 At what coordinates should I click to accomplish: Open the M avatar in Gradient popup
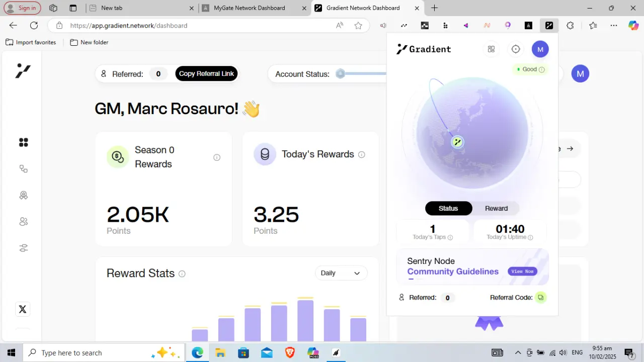[540, 49]
